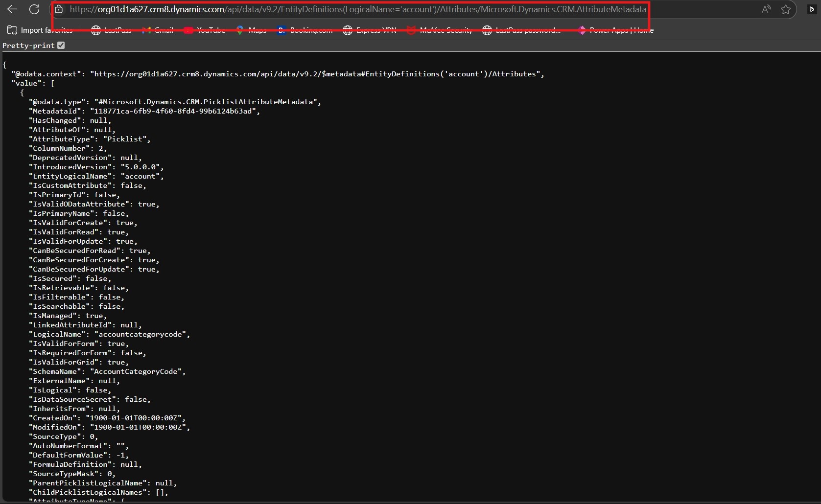Reload the page with Refresh icon
Image resolution: width=821 pixels, height=504 pixels.
point(34,9)
